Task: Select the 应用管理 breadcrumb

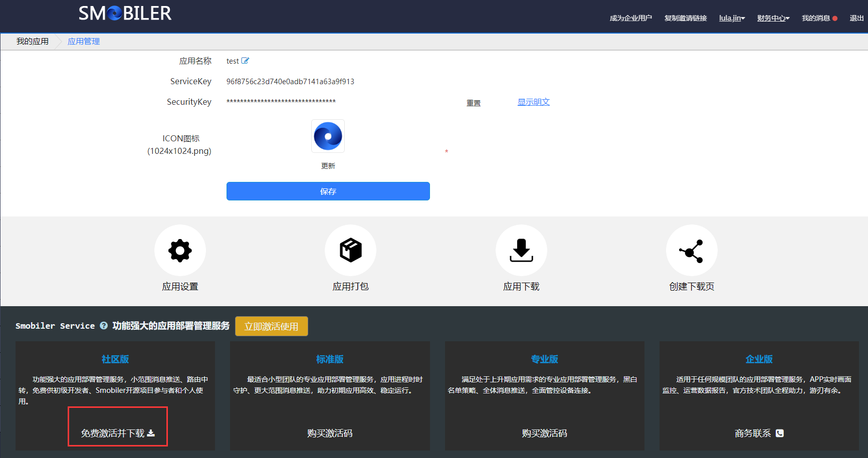Action: tap(84, 42)
